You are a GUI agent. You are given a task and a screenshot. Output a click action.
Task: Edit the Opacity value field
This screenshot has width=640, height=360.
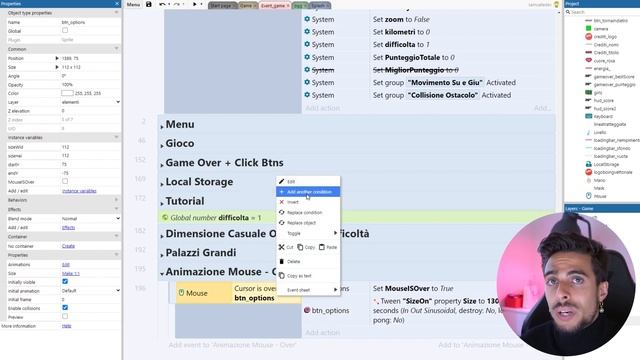point(90,84)
